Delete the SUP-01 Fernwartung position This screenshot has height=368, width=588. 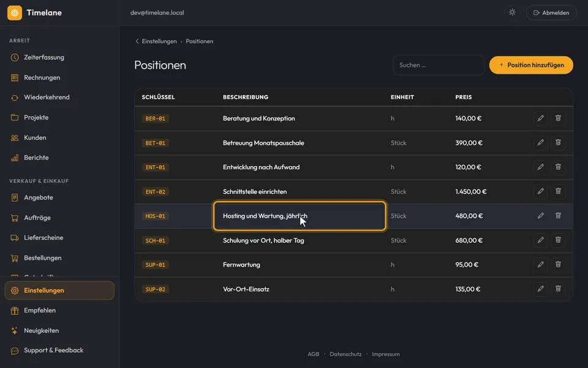(558, 265)
